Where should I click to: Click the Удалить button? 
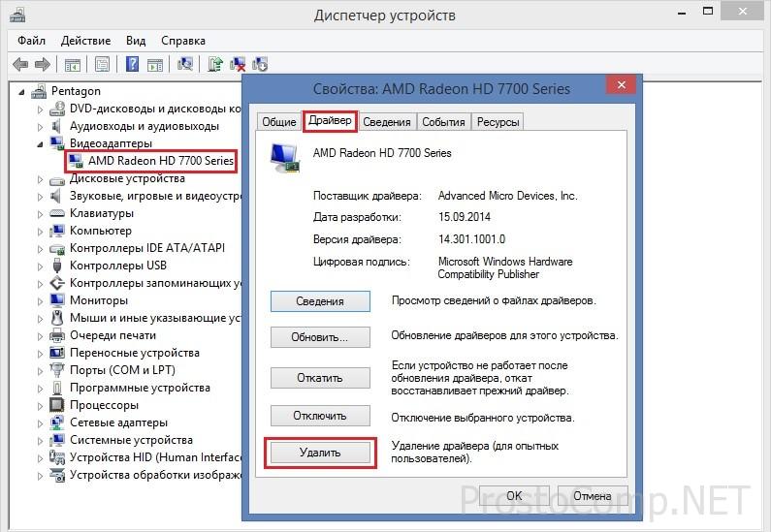320,453
